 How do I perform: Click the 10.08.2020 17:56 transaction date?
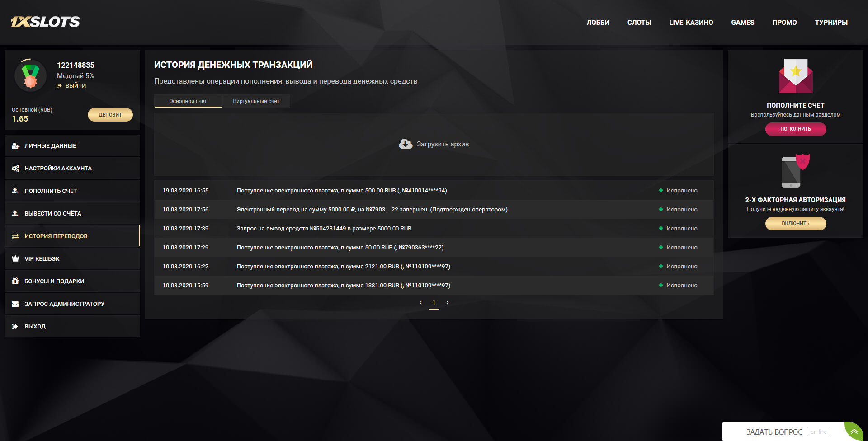(185, 210)
